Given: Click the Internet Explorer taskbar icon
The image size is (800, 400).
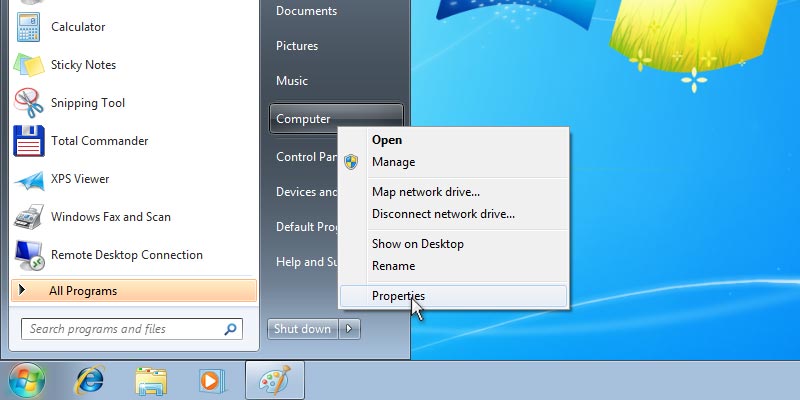Looking at the screenshot, I should (90, 380).
